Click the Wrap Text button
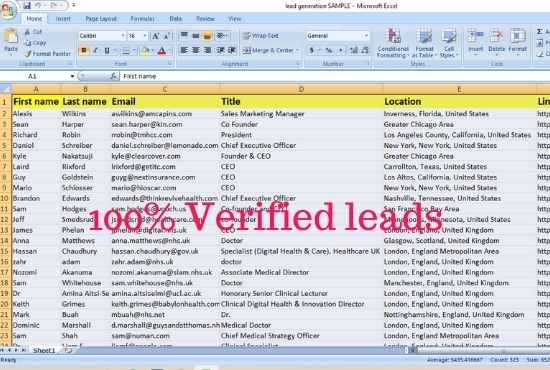This screenshot has width=550, height=370. coord(261,35)
